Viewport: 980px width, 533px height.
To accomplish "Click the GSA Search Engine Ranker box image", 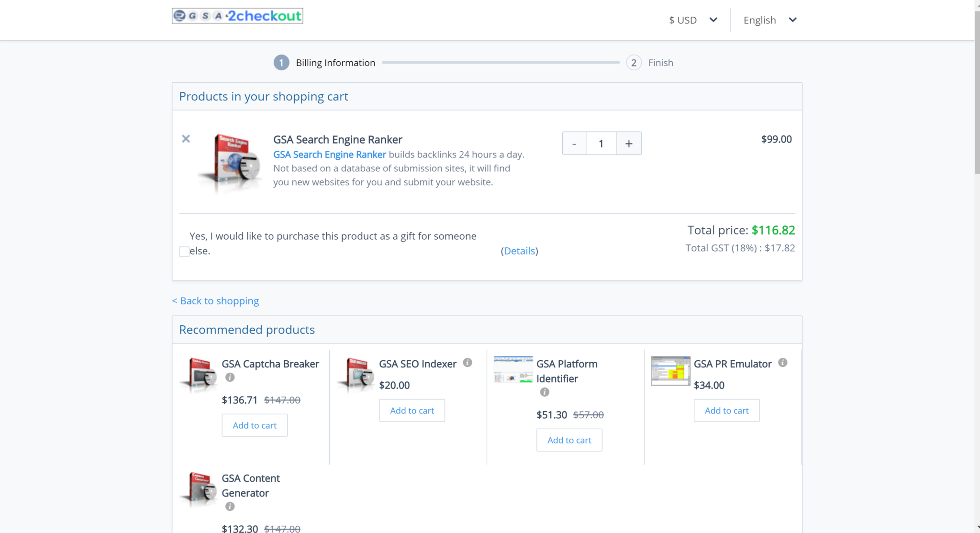I will [x=231, y=163].
